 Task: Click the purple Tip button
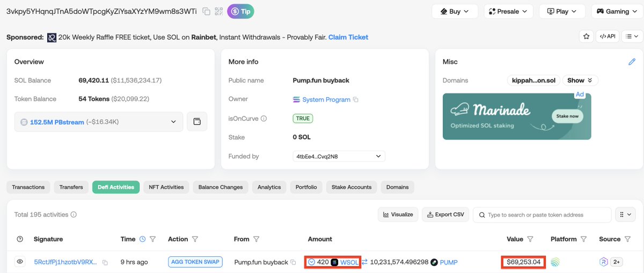pyautogui.click(x=240, y=11)
